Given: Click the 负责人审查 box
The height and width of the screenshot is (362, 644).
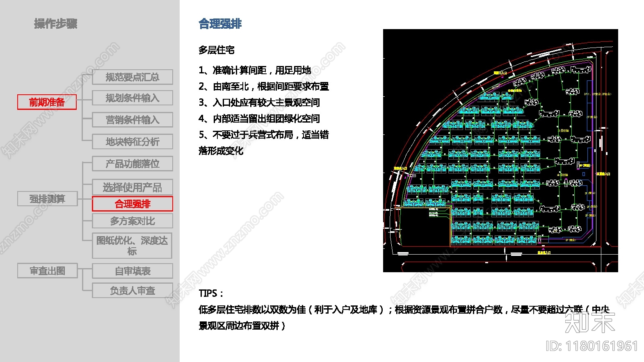Looking at the screenshot, I should coord(132,290).
